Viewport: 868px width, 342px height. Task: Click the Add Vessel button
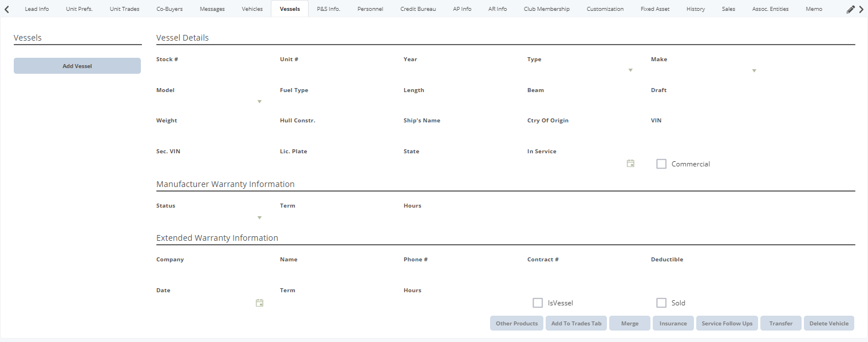pos(77,65)
